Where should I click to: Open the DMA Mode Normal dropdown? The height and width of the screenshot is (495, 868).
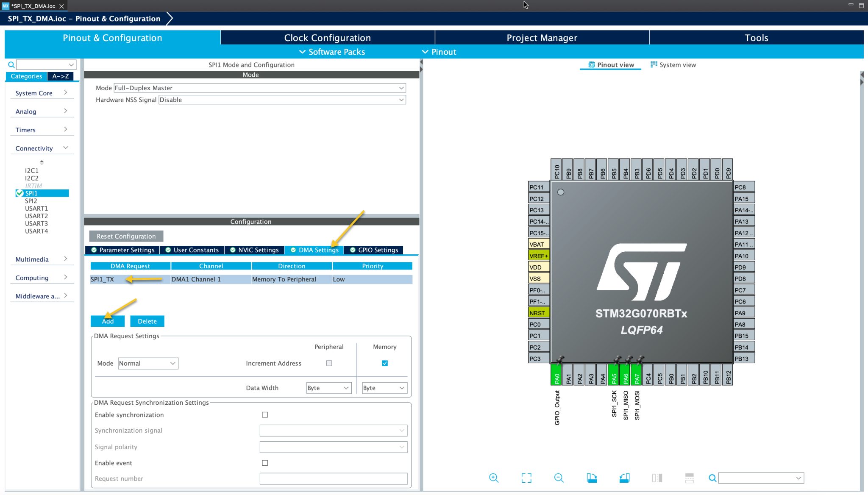147,364
